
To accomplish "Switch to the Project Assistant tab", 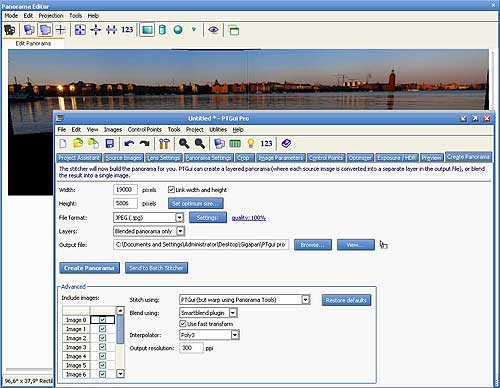I will tap(79, 158).
